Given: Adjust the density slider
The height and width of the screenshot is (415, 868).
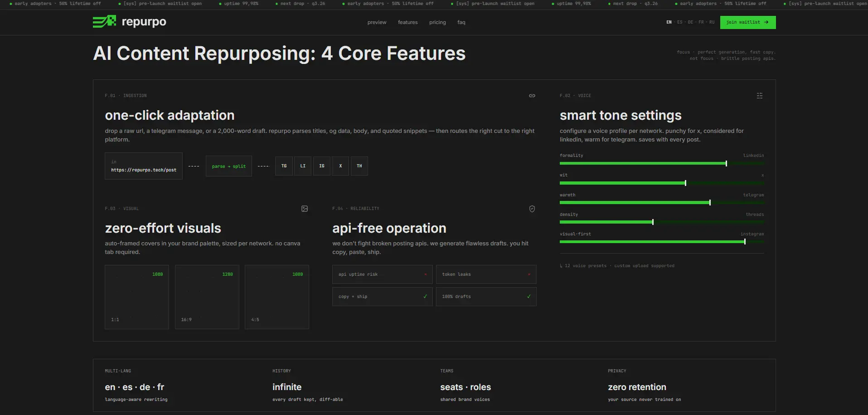Looking at the screenshot, I should [x=662, y=222].
